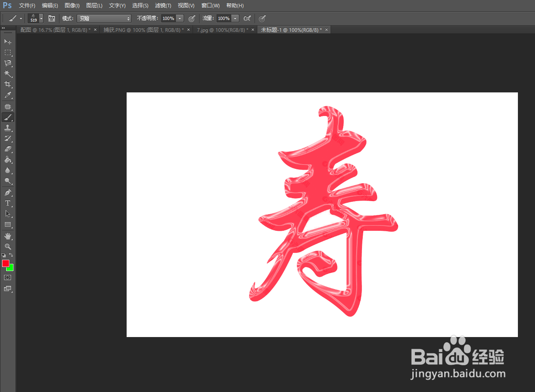Toggle Quick Mask mode

8,278
